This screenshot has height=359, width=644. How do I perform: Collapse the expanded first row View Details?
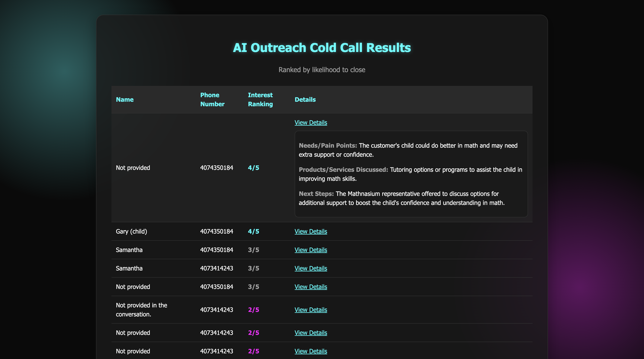pyautogui.click(x=311, y=122)
